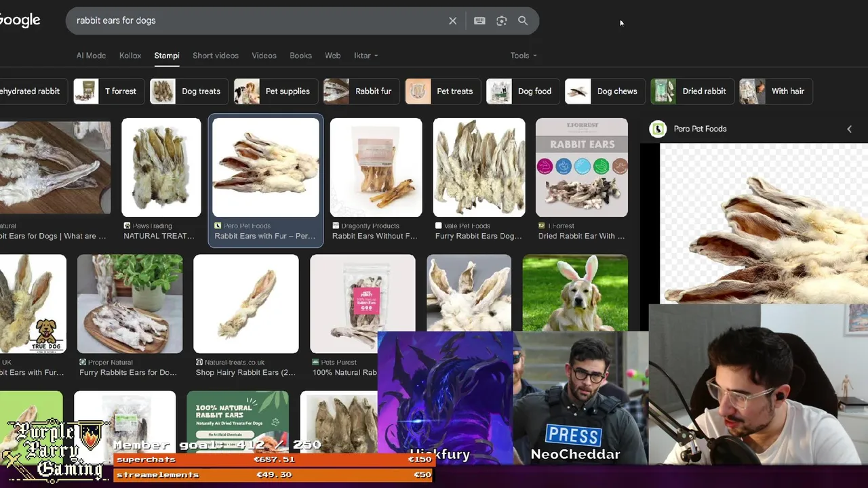Viewport: 868px width, 488px height.
Task: Click the Dragonfly Products source favicon
Action: [x=336, y=226]
